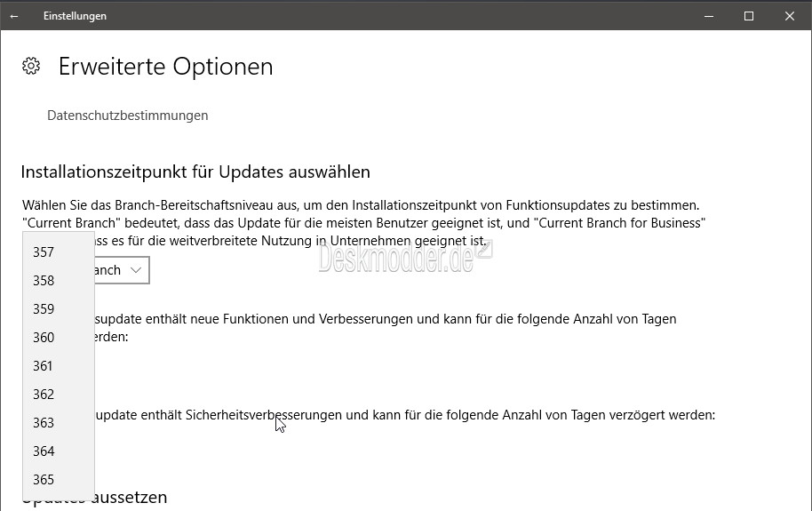Viewport: 812px width, 511px height.
Task: Click the Erweiterte Optionen heading
Action: (166, 67)
